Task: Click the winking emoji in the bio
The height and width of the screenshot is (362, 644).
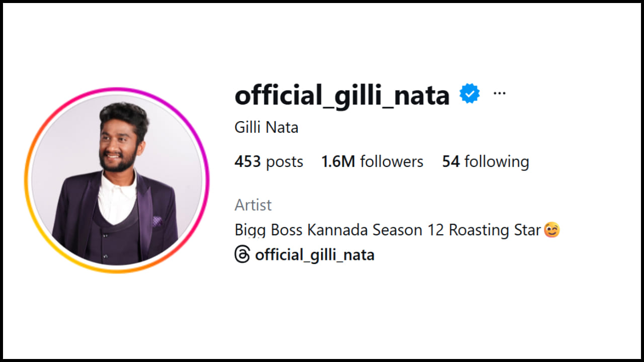Action: click(552, 230)
